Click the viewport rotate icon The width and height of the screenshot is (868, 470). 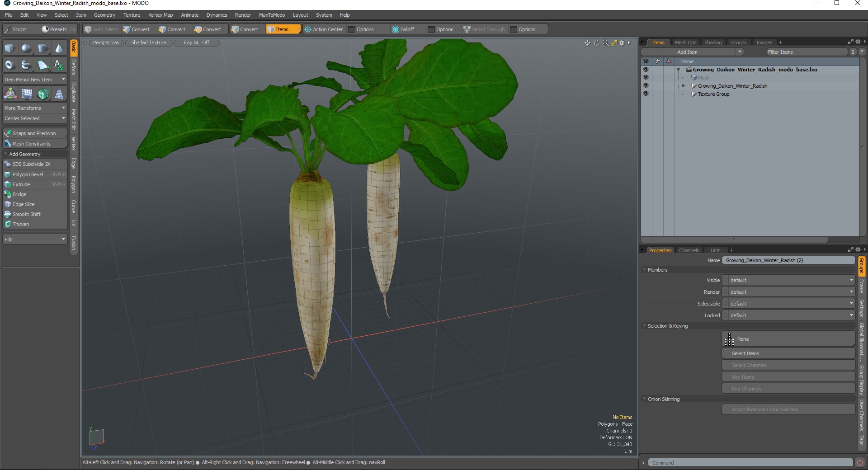point(596,43)
